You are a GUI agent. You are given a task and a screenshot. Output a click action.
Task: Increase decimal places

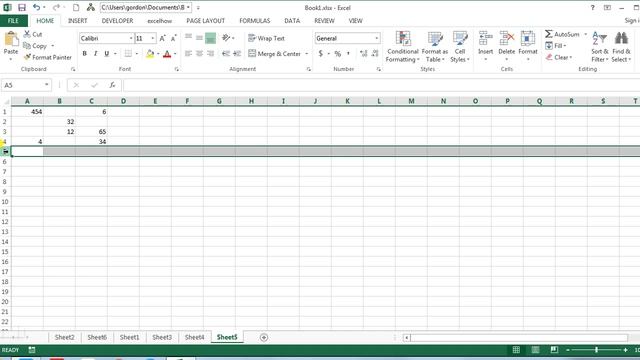pos(363,53)
